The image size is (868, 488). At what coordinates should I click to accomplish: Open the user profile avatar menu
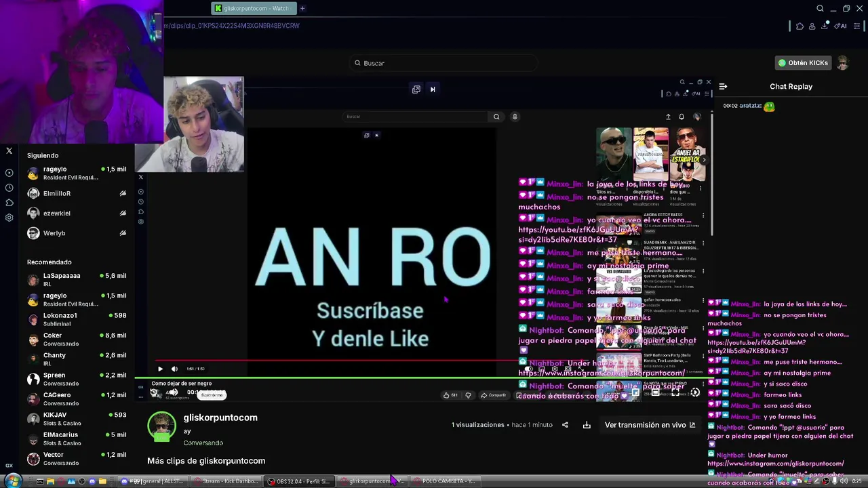point(843,63)
